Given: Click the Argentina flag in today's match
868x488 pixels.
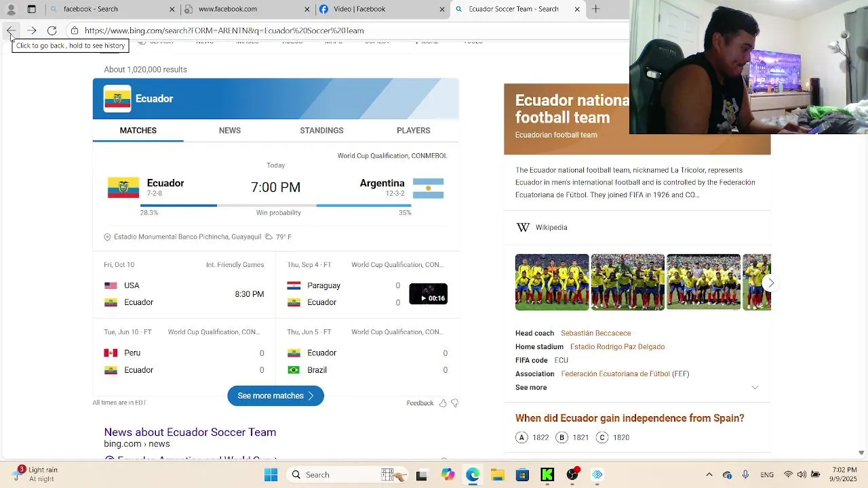Looking at the screenshot, I should (428, 188).
